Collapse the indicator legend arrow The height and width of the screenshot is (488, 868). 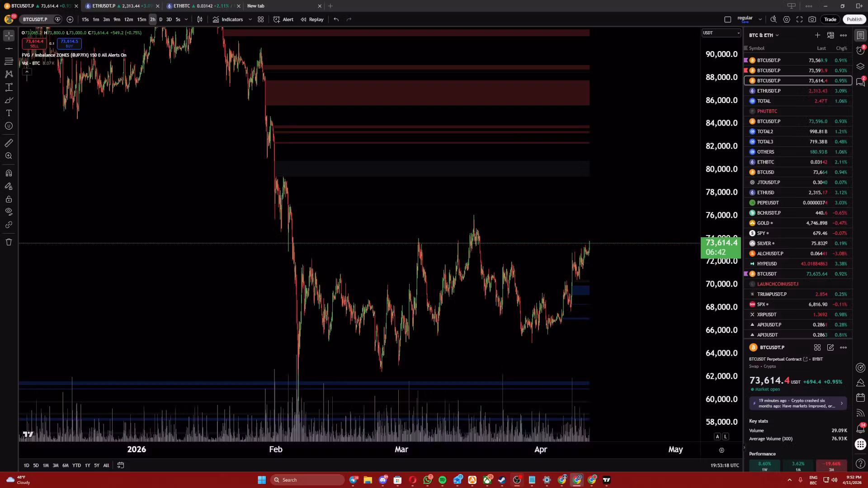tap(27, 72)
